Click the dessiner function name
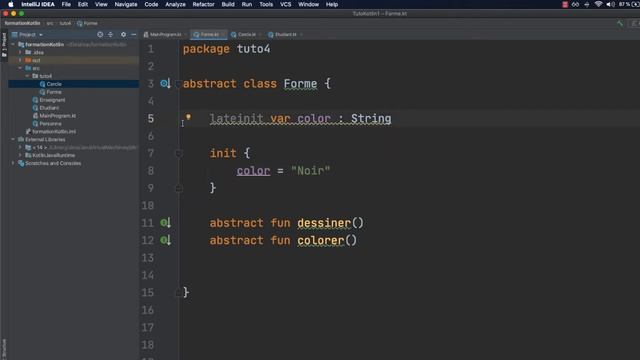 click(x=324, y=223)
